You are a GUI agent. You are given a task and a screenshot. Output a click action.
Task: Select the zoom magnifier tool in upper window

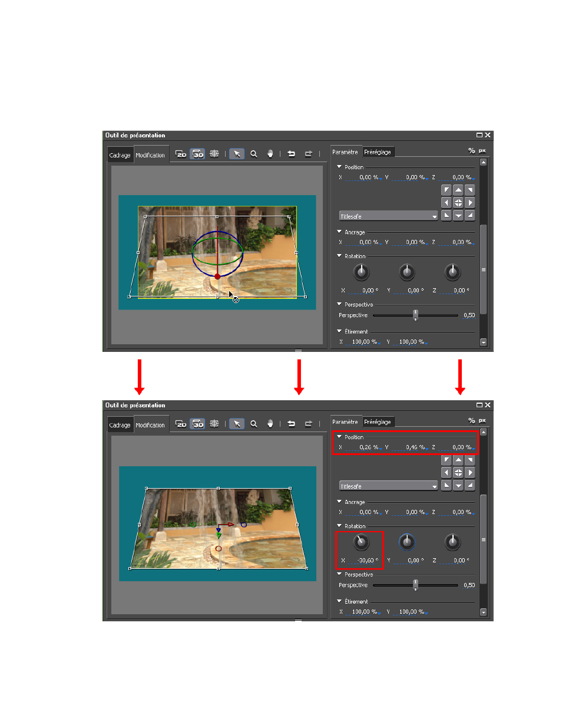coord(254,154)
